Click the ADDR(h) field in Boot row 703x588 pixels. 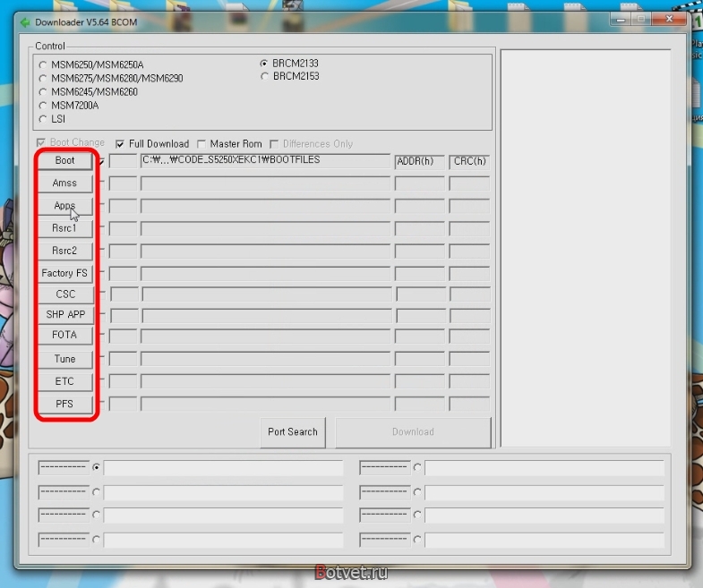pyautogui.click(x=420, y=161)
